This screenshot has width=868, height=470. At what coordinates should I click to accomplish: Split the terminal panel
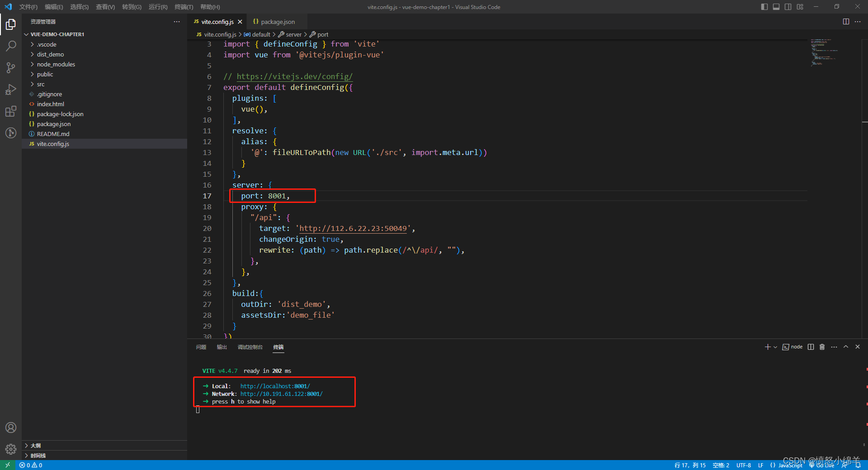pyautogui.click(x=811, y=347)
